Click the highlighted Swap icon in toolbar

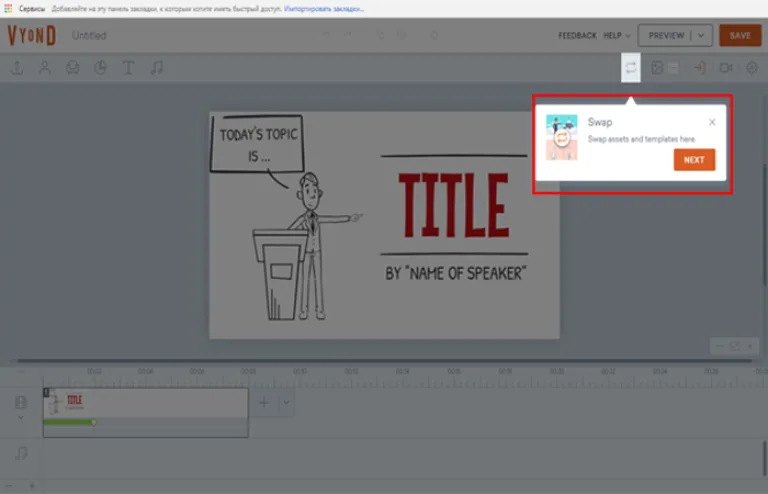pyautogui.click(x=631, y=68)
